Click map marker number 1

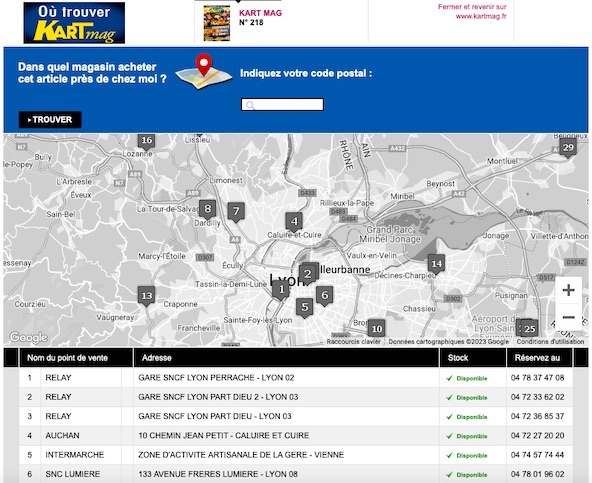pos(281,290)
